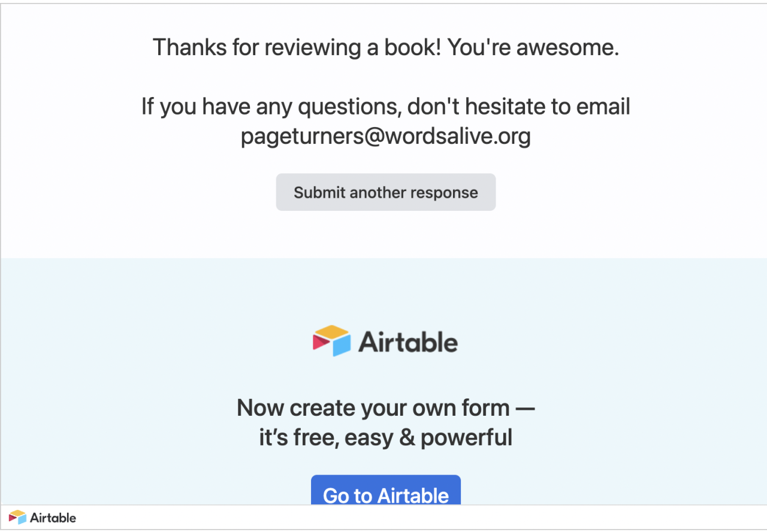
Task: Click the "Now create your own form" heading
Action: 373,408
